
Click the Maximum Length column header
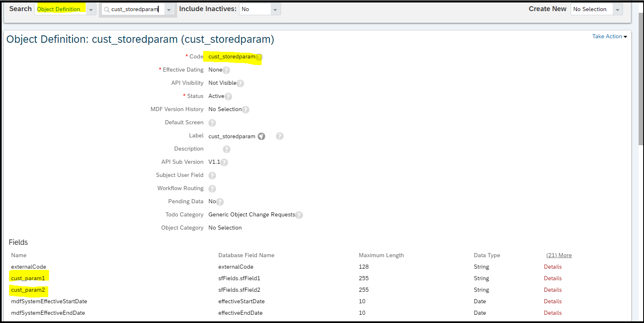point(381,255)
